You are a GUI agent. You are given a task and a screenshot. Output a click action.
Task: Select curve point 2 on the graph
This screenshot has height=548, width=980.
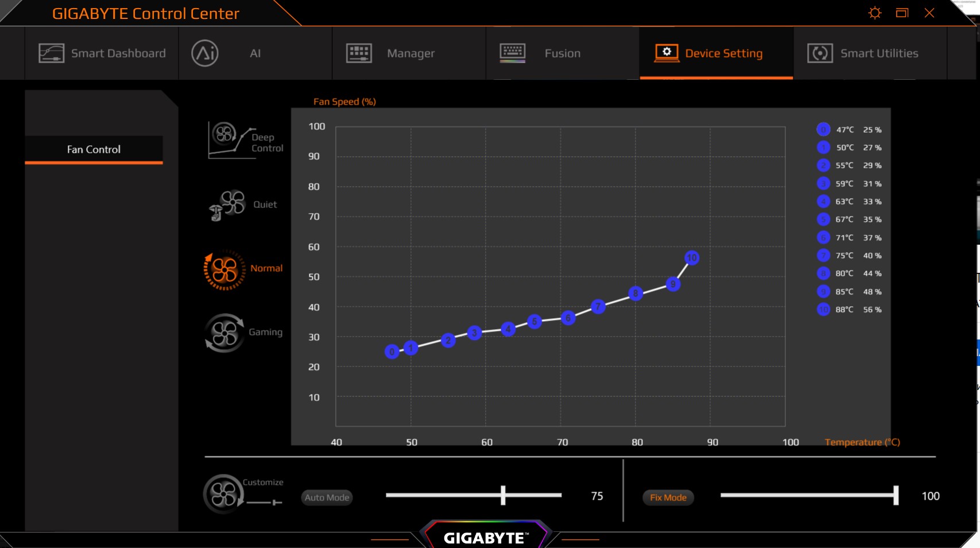pyautogui.click(x=448, y=340)
